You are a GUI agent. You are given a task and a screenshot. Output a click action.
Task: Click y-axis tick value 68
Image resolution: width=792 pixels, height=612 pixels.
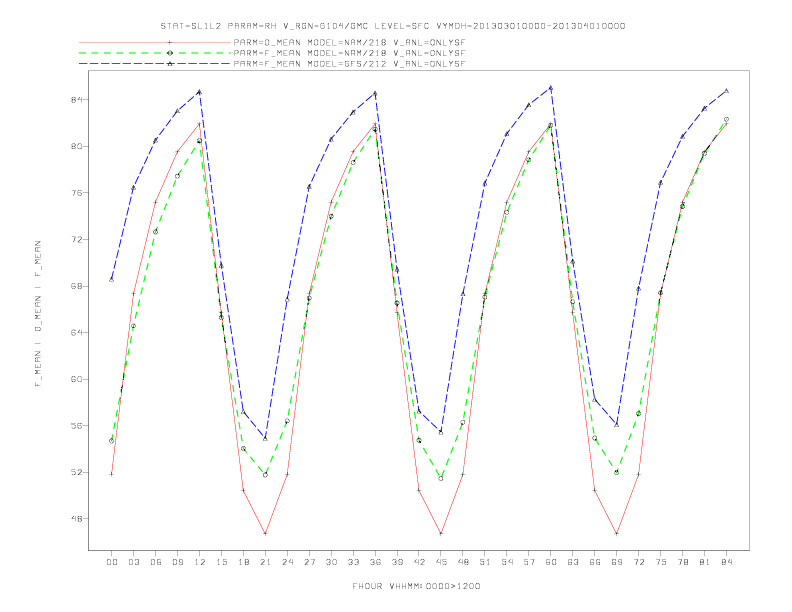76,286
